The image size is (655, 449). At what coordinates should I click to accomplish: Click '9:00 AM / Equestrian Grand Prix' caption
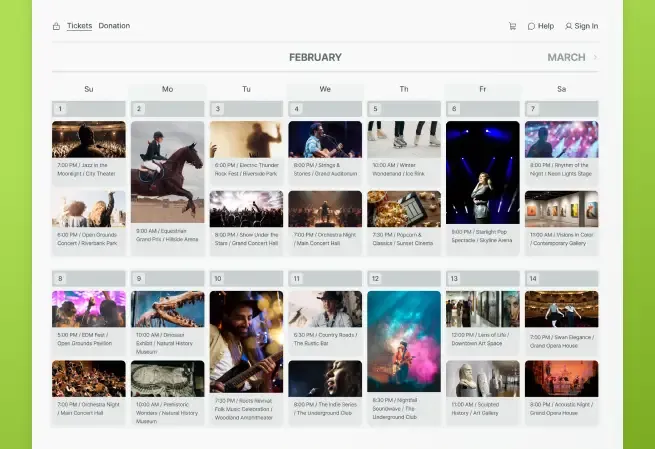(167, 235)
